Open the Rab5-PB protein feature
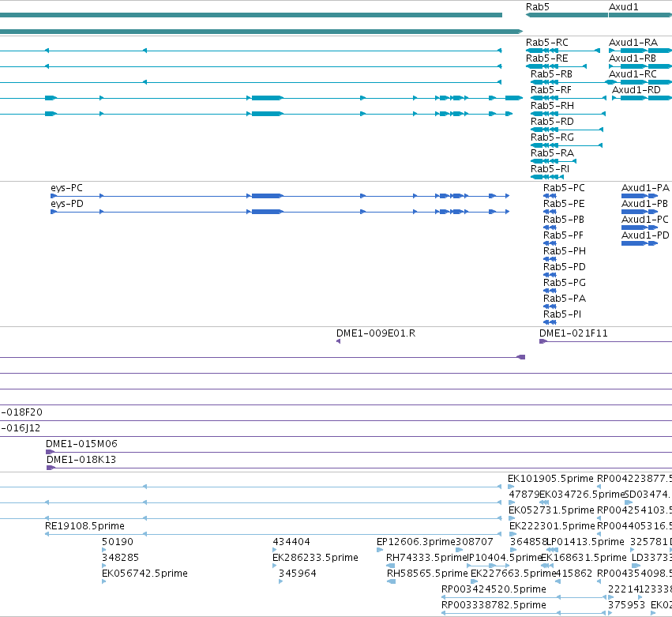Image resolution: width=672 pixels, height=617 pixels. [564, 220]
